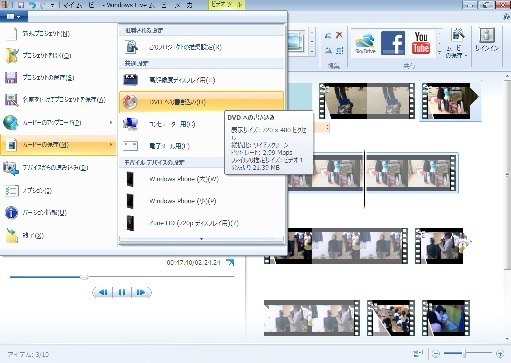The width and height of the screenshot is (511, 363).
Task: Open the application file menu button
Action: click(x=14, y=16)
